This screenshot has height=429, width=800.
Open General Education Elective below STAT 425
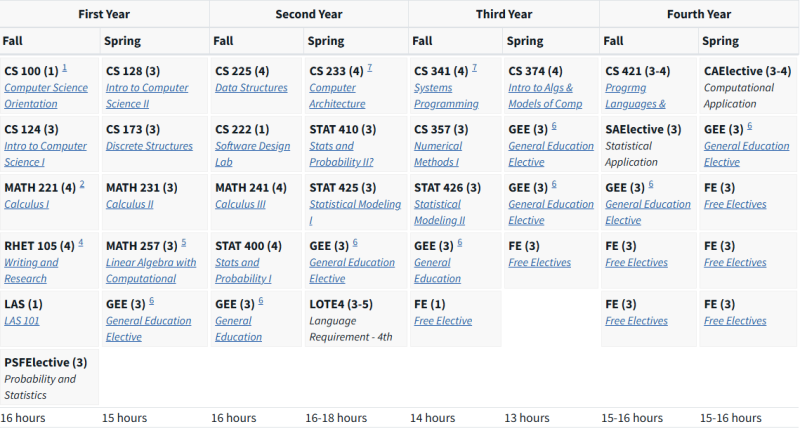(352, 270)
